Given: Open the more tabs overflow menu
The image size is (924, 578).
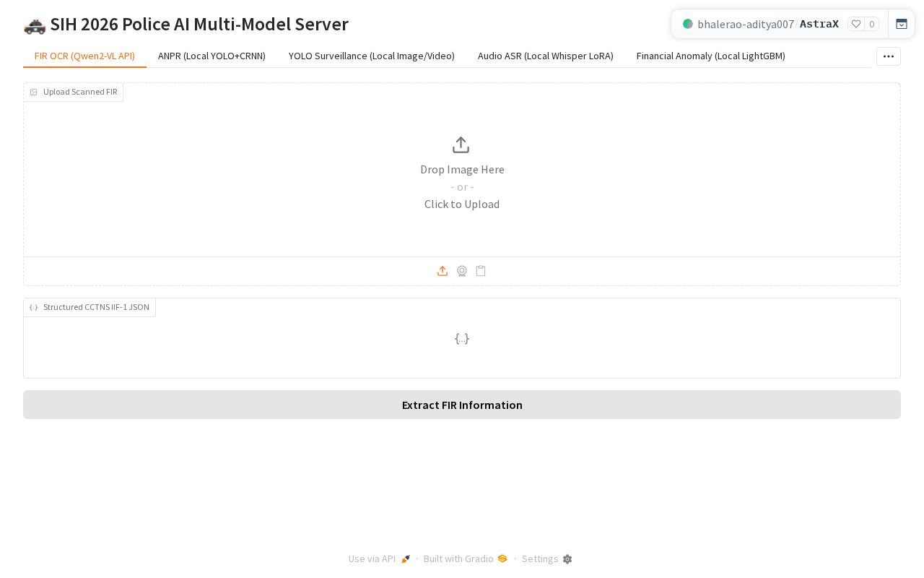Looking at the screenshot, I should [x=889, y=56].
